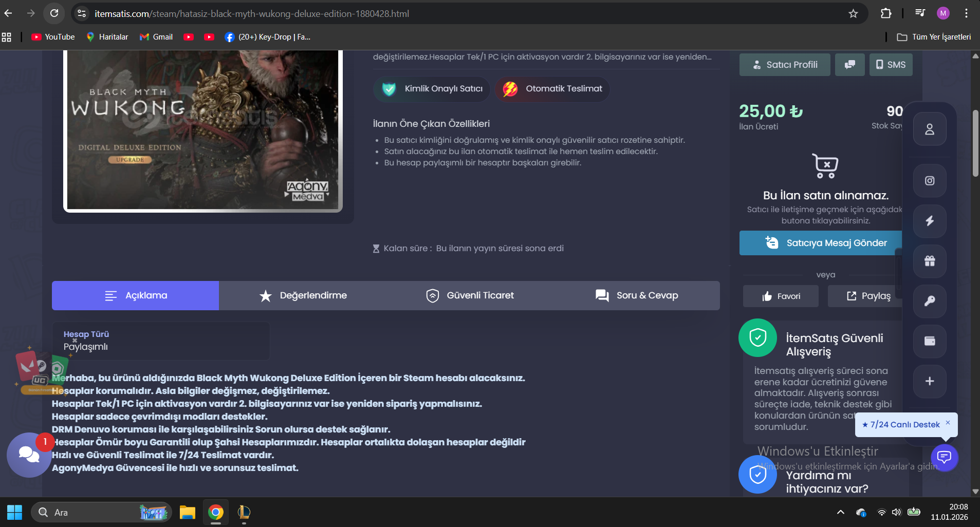Show hidden system tray icons
The image size is (980, 527).
coord(841,512)
